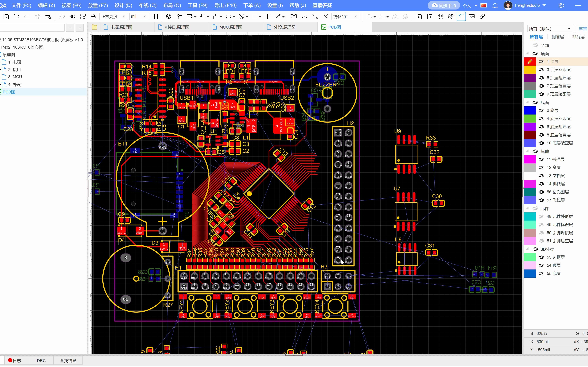Show the 全部 layers visibility toggle
The image size is (588, 367).
click(536, 45)
